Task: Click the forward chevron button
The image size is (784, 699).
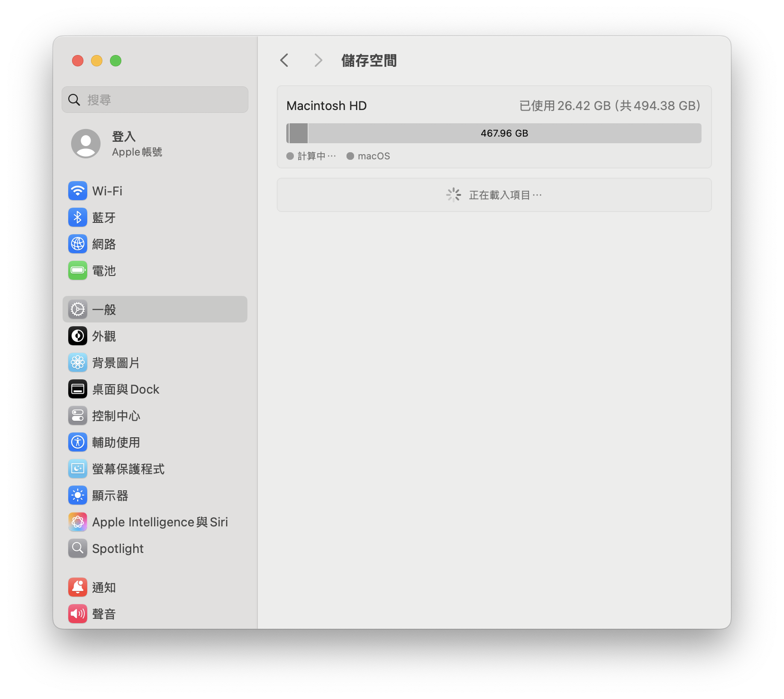Action: 318,61
